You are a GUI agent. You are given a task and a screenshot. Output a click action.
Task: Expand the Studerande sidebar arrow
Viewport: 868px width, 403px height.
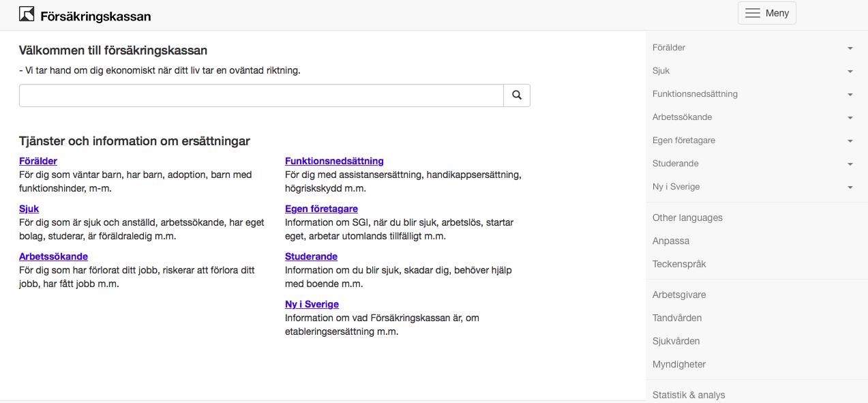pyautogui.click(x=850, y=164)
